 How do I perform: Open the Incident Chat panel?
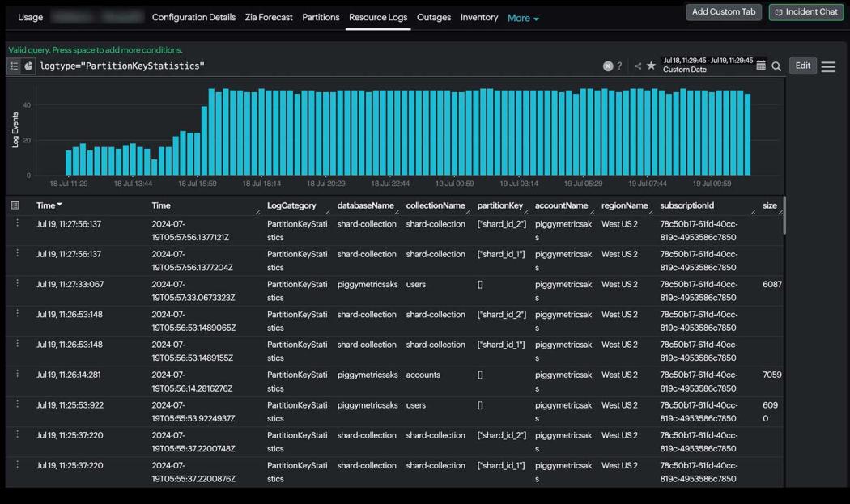tap(805, 12)
